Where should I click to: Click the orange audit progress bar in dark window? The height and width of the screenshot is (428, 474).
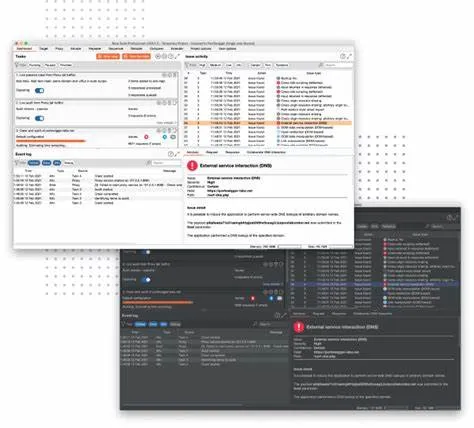pos(157,302)
